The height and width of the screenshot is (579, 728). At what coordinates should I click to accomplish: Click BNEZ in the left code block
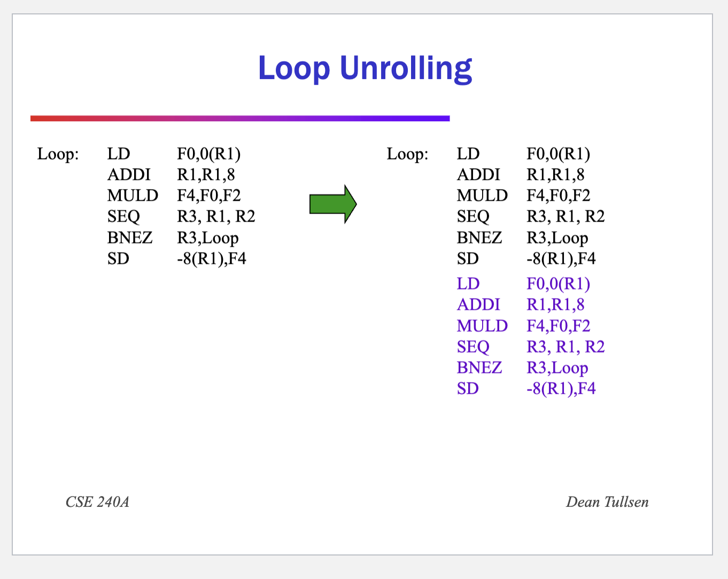point(130,237)
